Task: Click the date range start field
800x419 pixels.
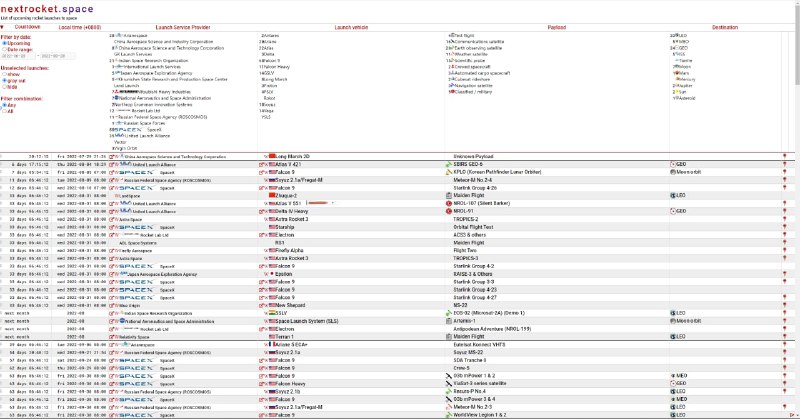Action: point(18,56)
